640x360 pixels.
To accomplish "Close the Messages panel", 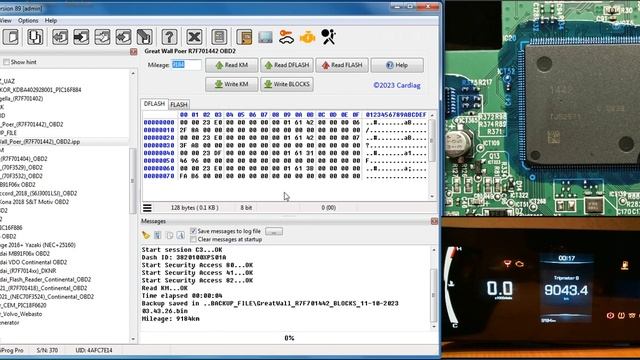I will coord(434,221).
